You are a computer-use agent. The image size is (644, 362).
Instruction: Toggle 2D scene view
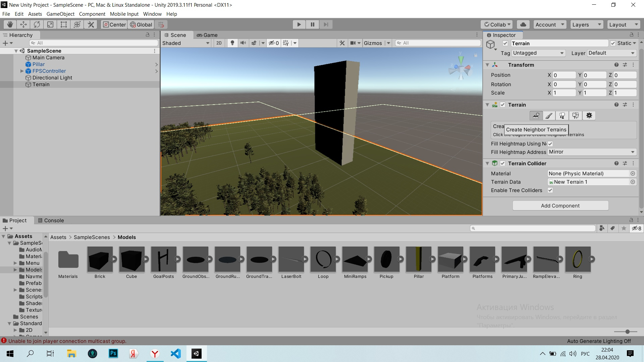[219, 43]
